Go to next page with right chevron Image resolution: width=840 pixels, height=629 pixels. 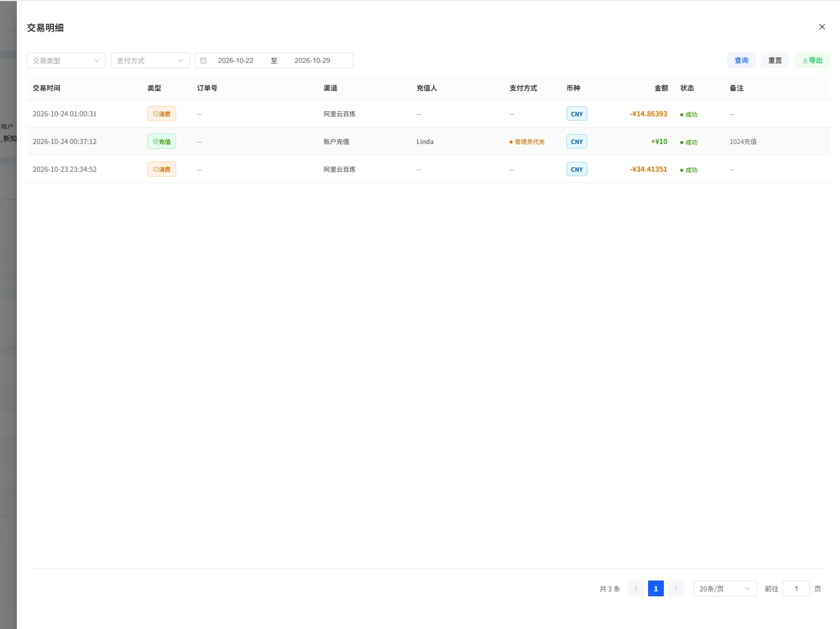tap(676, 588)
